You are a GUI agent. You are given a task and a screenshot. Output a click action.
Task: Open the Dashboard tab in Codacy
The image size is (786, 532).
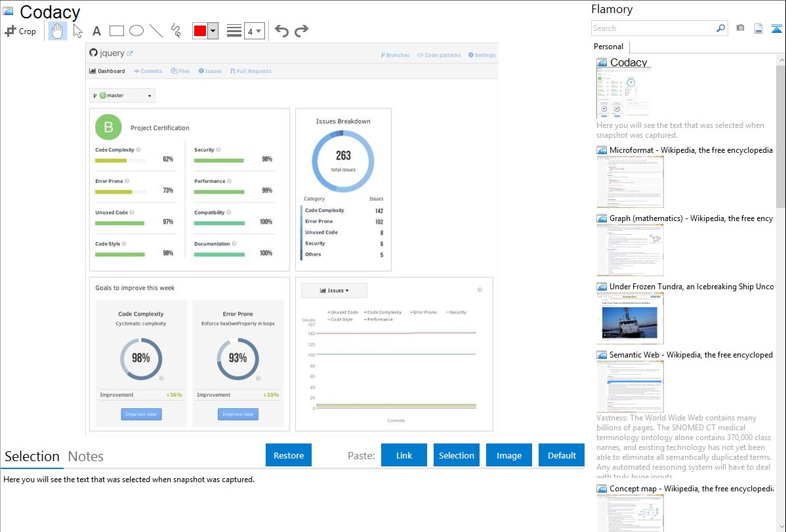tap(108, 72)
